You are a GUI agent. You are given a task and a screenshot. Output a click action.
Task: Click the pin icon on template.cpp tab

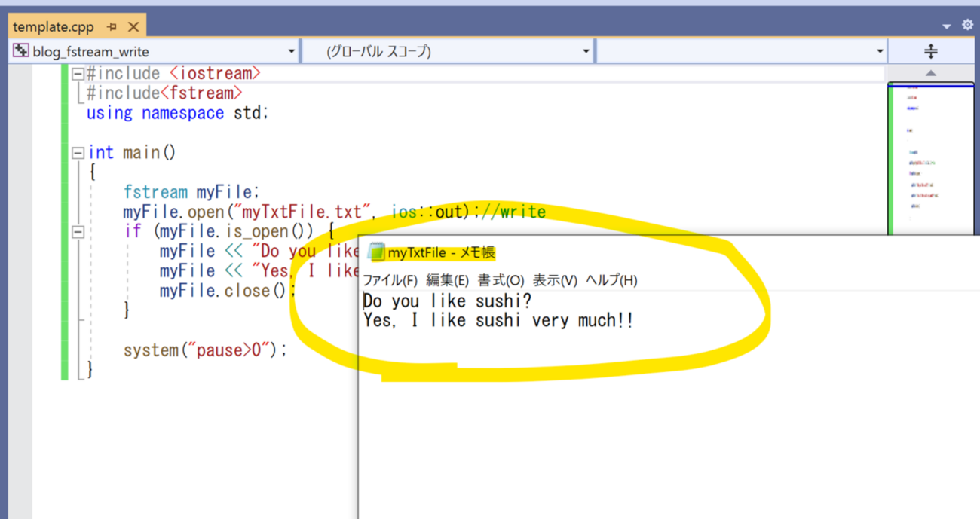[112, 27]
